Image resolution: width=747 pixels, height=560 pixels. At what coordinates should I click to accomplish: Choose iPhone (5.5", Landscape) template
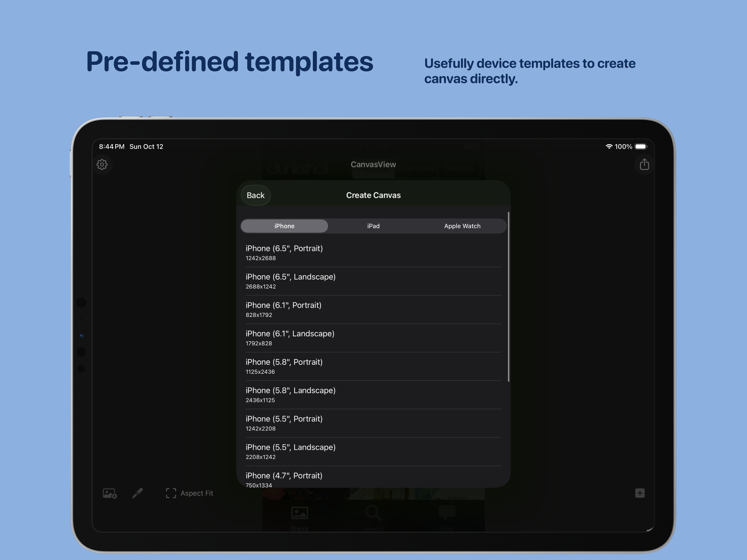point(373,451)
